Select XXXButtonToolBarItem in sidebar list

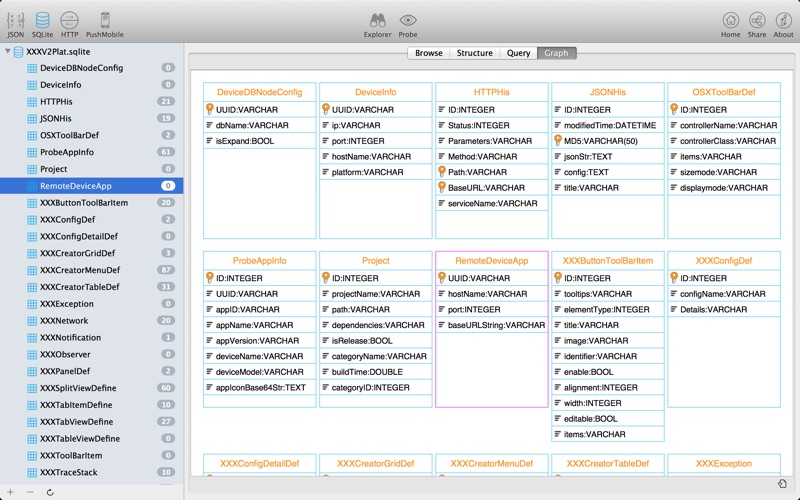point(92,203)
